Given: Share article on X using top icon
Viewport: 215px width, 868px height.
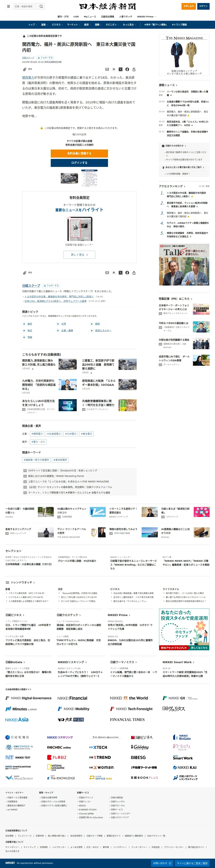Looking at the screenshot, I should pos(121,69).
